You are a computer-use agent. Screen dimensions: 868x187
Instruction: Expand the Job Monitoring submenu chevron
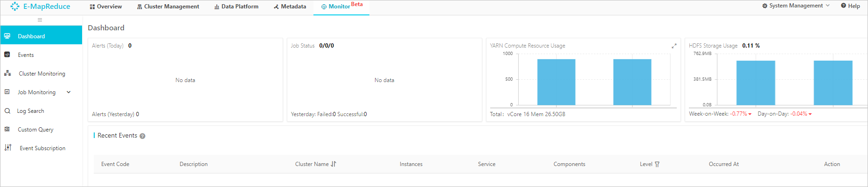69,92
